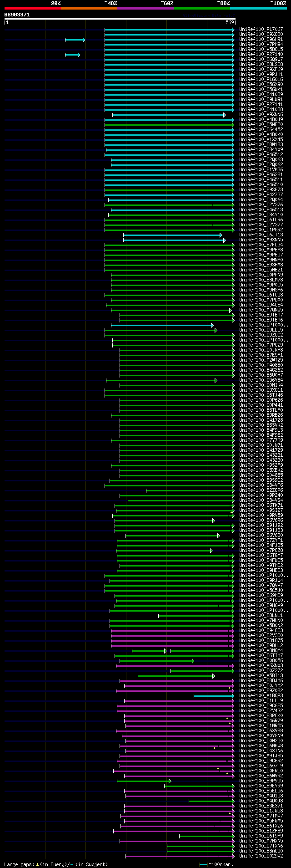Select the UniRef100_B8LNL1 label
Viewport: 291px width, 868px height.
click(x=261, y=615)
